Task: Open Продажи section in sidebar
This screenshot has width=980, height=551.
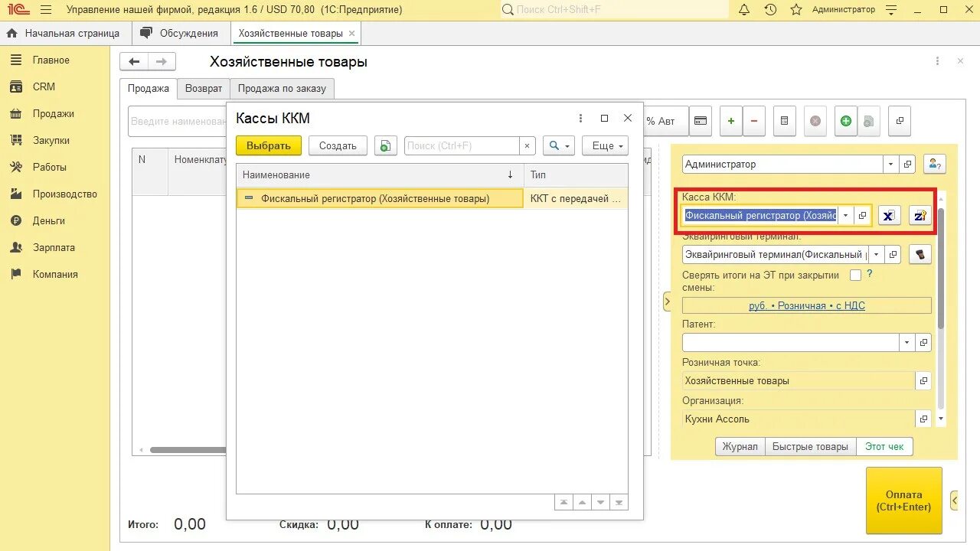Action: pos(53,113)
